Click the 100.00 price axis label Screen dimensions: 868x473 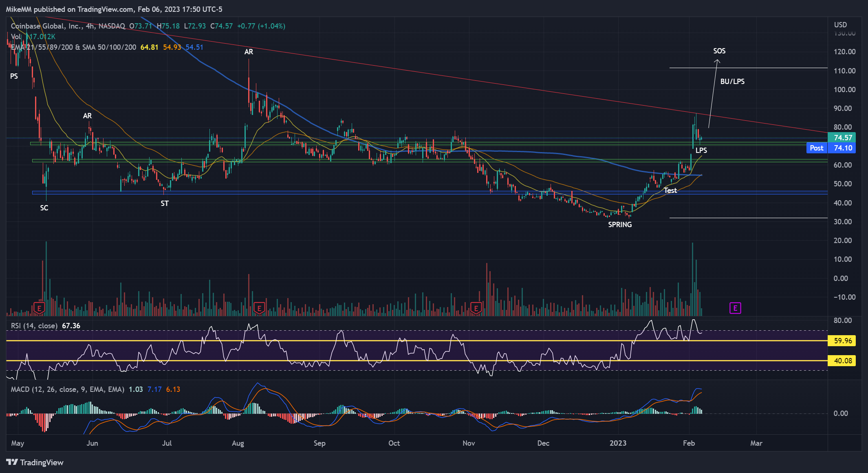click(845, 90)
